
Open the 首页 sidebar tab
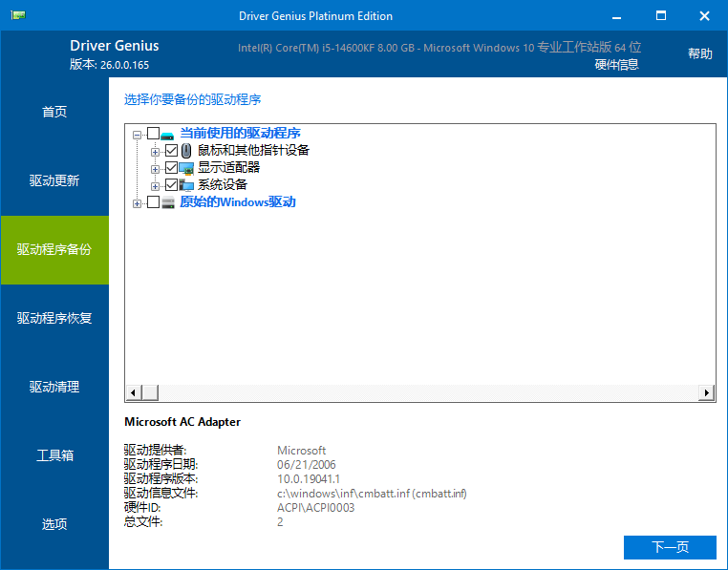pyautogui.click(x=54, y=112)
